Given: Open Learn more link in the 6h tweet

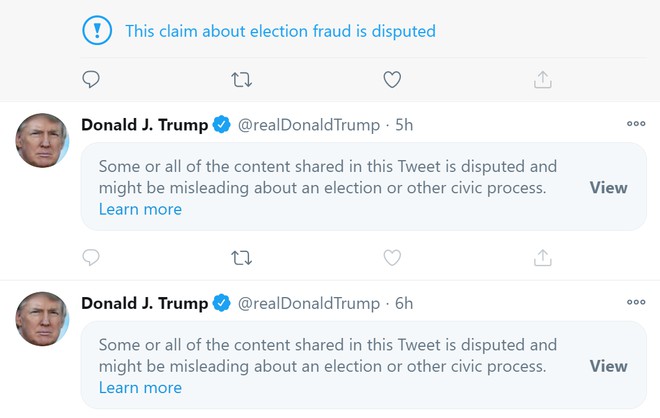Looking at the screenshot, I should pyautogui.click(x=140, y=387).
